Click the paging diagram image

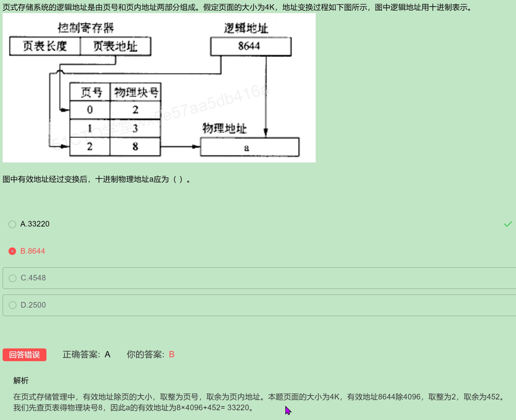[159, 88]
